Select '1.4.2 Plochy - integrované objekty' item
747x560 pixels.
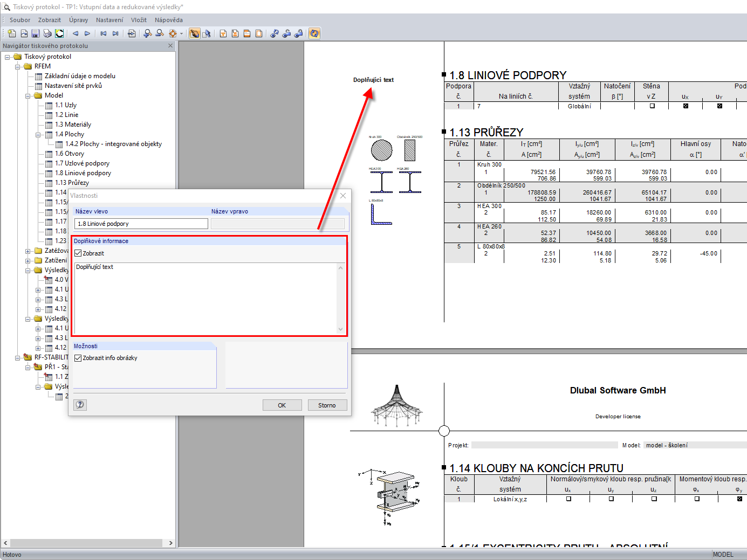point(113,144)
